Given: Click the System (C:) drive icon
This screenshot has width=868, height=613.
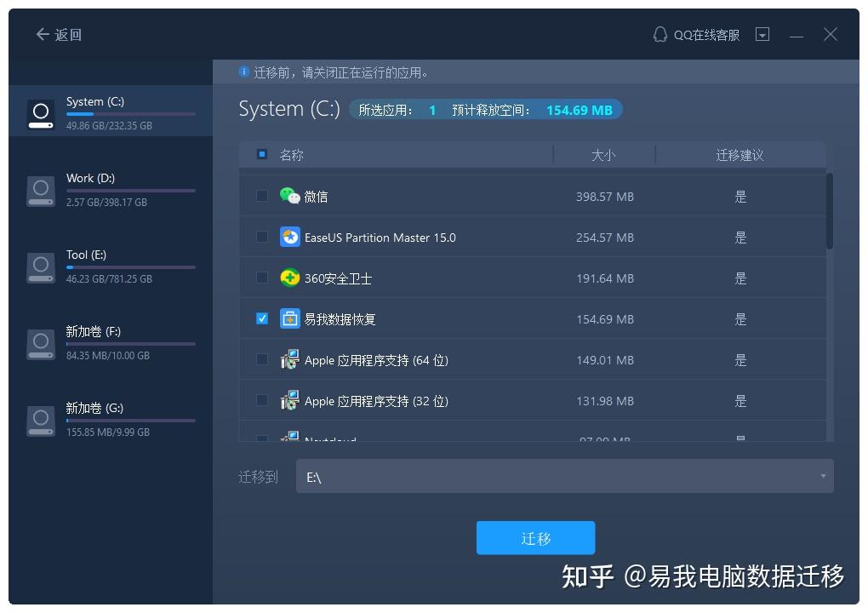Looking at the screenshot, I should (41, 114).
